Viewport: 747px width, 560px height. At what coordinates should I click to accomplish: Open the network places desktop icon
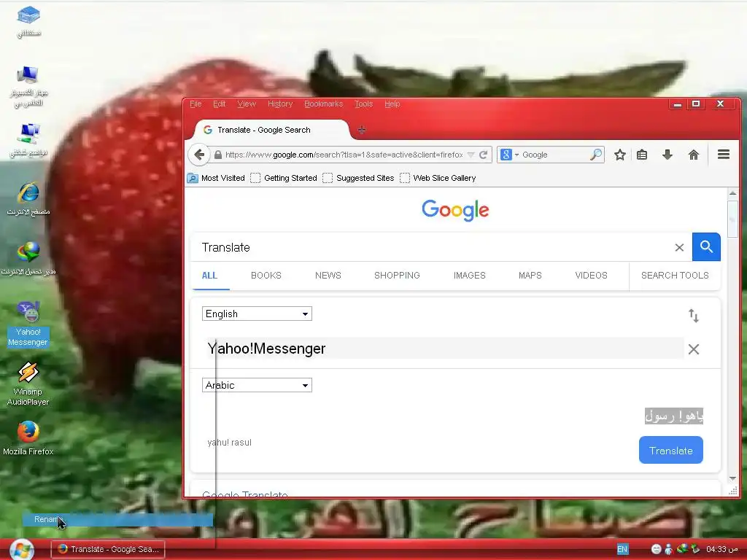click(28, 140)
